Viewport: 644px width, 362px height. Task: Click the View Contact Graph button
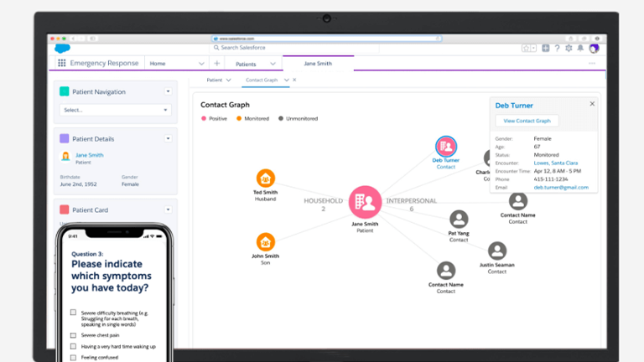point(527,121)
